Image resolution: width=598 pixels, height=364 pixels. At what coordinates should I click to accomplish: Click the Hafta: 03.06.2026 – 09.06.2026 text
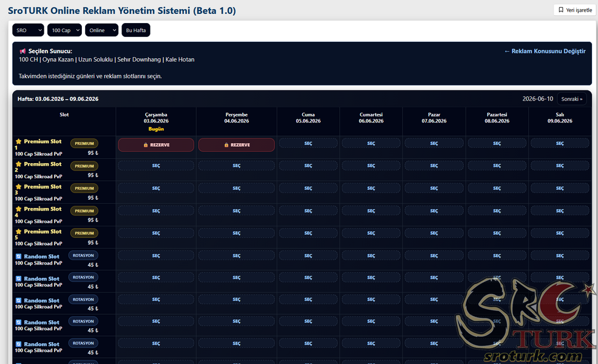[x=58, y=99]
